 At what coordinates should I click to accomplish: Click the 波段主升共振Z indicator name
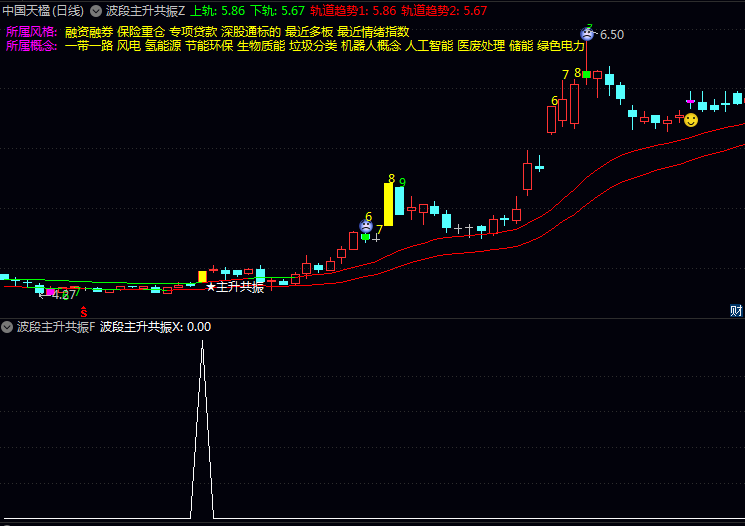point(145,10)
